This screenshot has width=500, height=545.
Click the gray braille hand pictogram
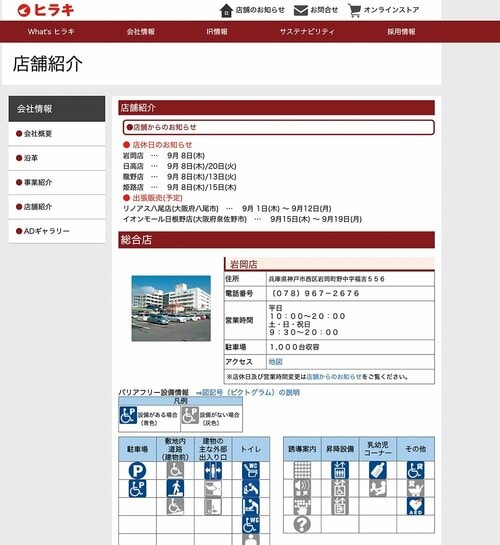[x=302, y=506]
